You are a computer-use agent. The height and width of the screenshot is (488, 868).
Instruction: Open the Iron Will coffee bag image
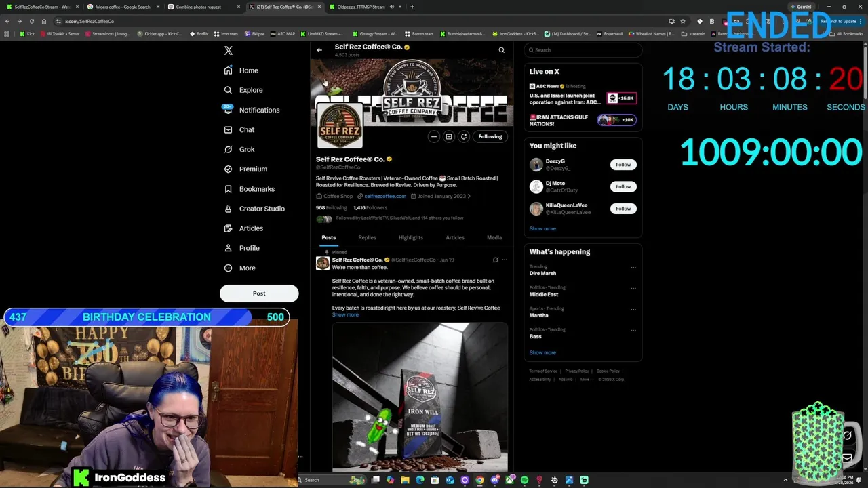(420, 396)
